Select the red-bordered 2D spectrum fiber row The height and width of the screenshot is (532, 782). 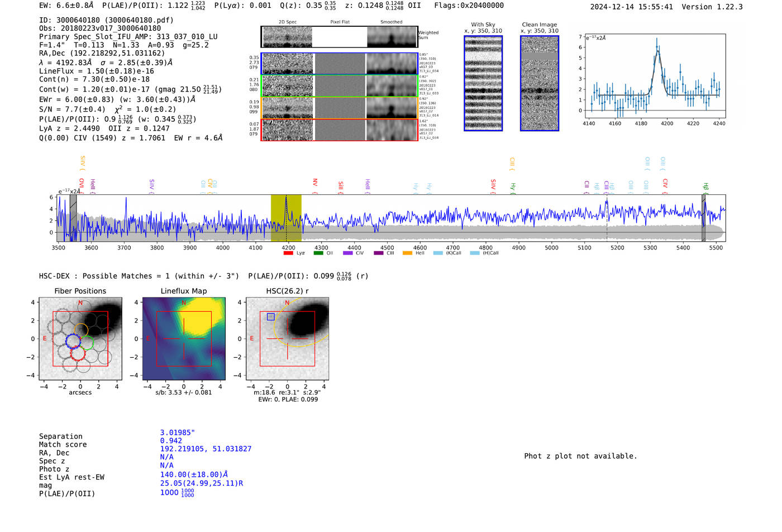click(x=339, y=130)
